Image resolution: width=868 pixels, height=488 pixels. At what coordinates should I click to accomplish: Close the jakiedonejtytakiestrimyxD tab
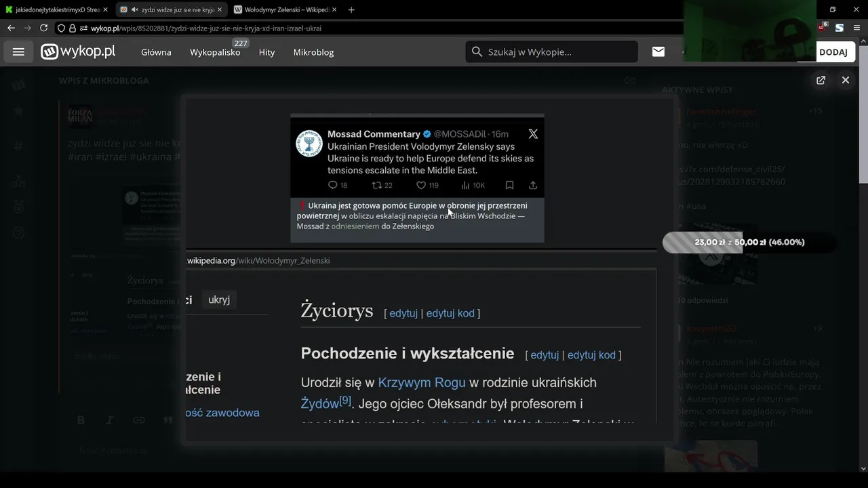(x=106, y=9)
